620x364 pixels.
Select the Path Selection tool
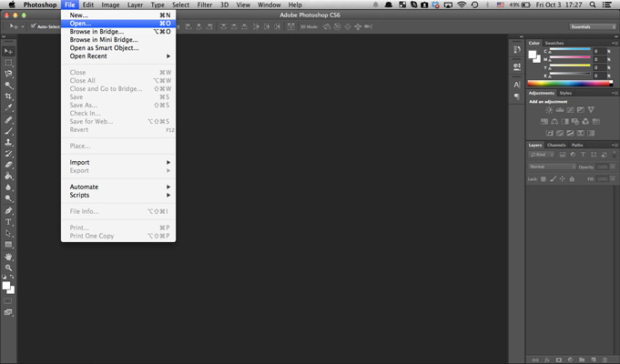point(8,233)
